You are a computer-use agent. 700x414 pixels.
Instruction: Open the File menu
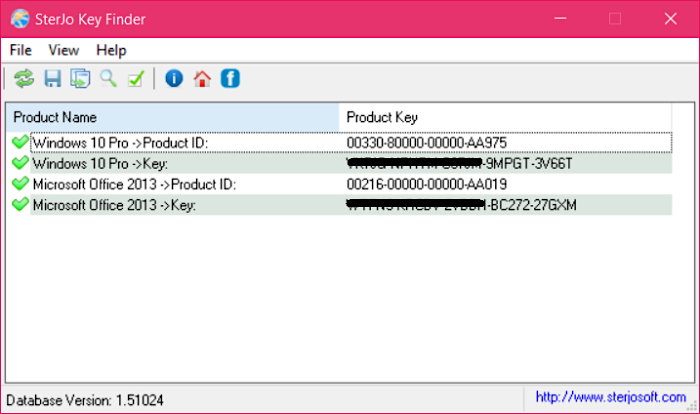tap(21, 50)
